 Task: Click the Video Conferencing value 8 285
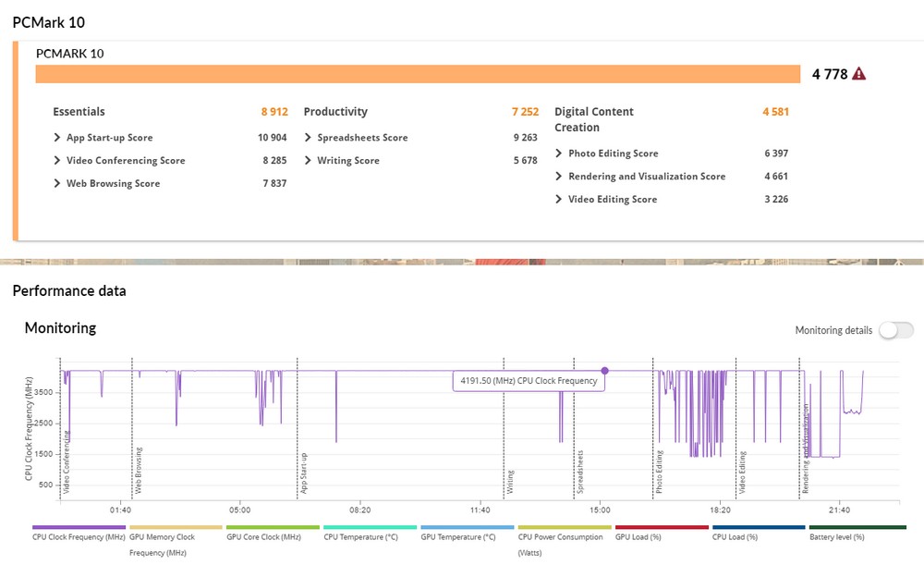click(274, 160)
